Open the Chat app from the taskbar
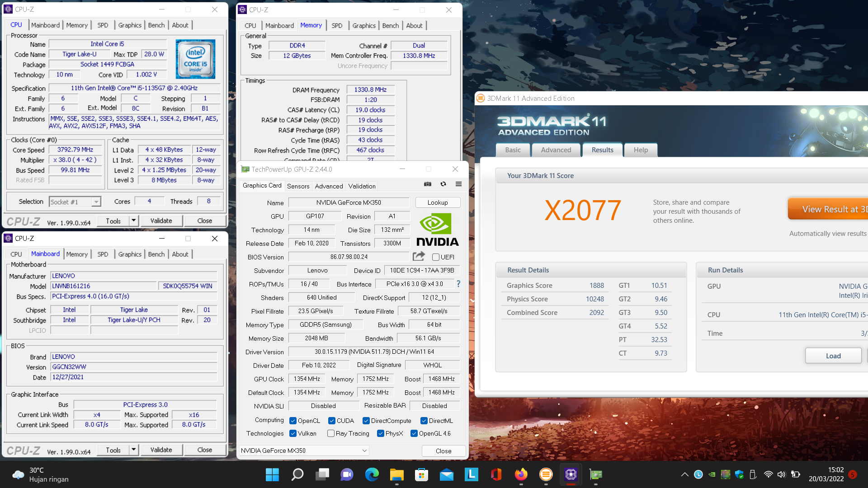 coord(347,474)
